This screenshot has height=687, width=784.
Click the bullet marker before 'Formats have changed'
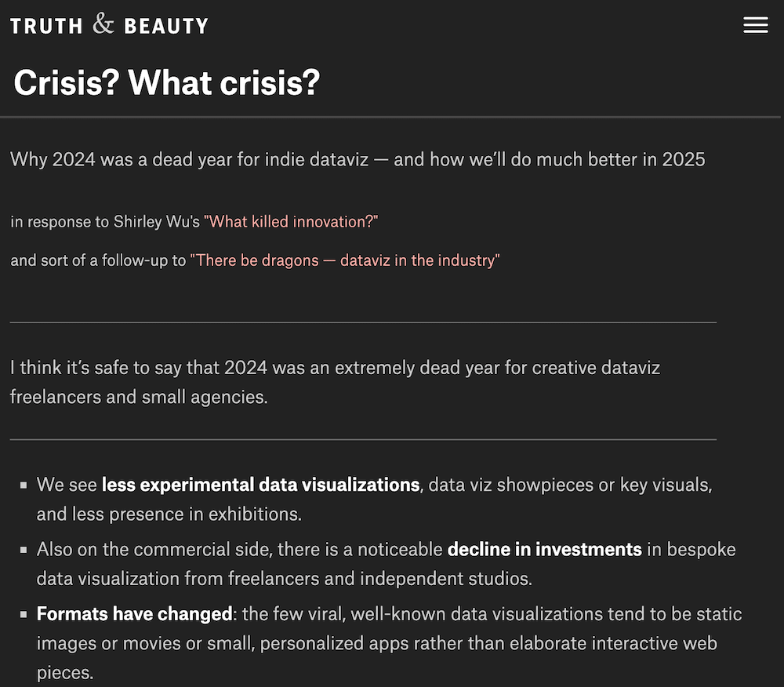point(24,614)
